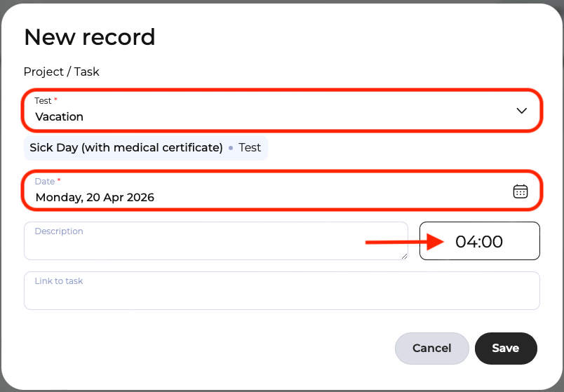Click the New record heading
The height and width of the screenshot is (392, 564).
(x=90, y=37)
